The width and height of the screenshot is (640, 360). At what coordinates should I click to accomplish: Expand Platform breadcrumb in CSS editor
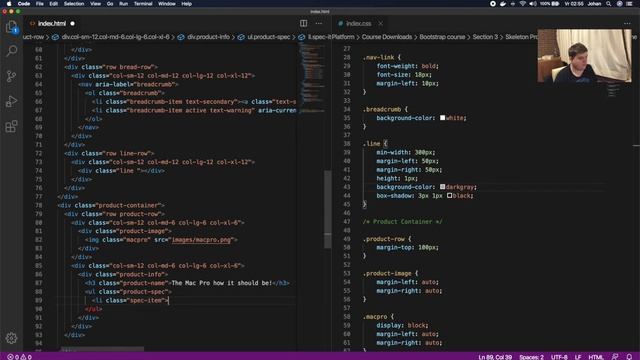coord(343,37)
